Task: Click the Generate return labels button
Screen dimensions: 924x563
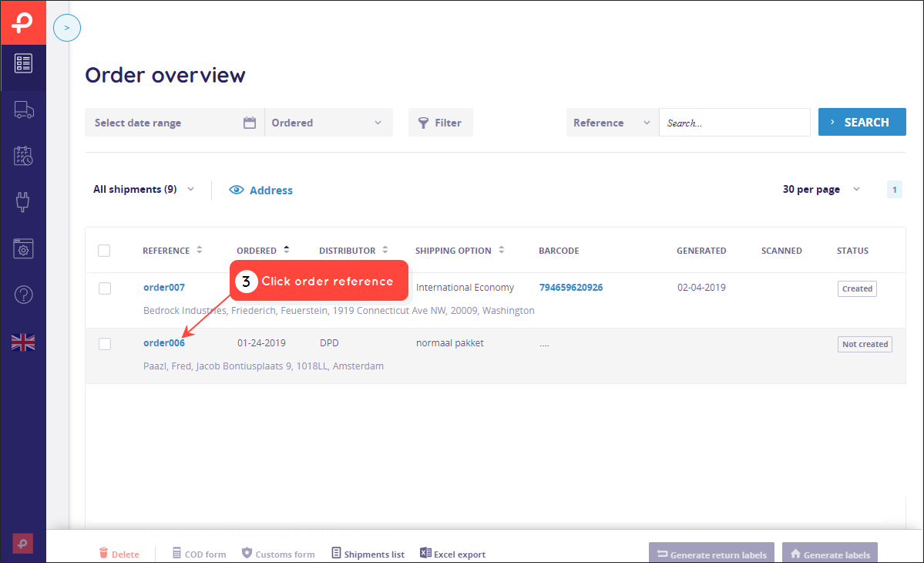Action: (x=711, y=553)
